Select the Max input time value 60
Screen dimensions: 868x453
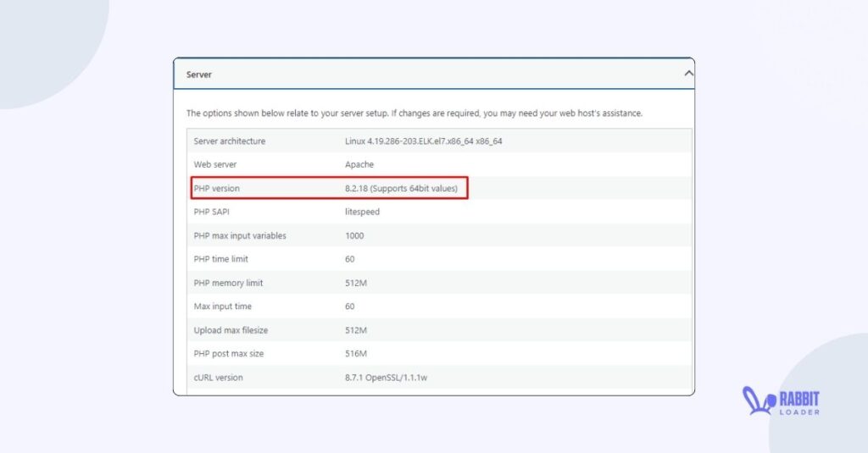pos(349,307)
